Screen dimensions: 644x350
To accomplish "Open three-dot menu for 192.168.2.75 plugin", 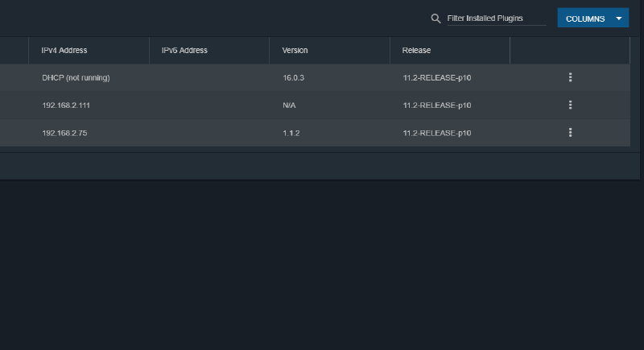I will 570,133.
